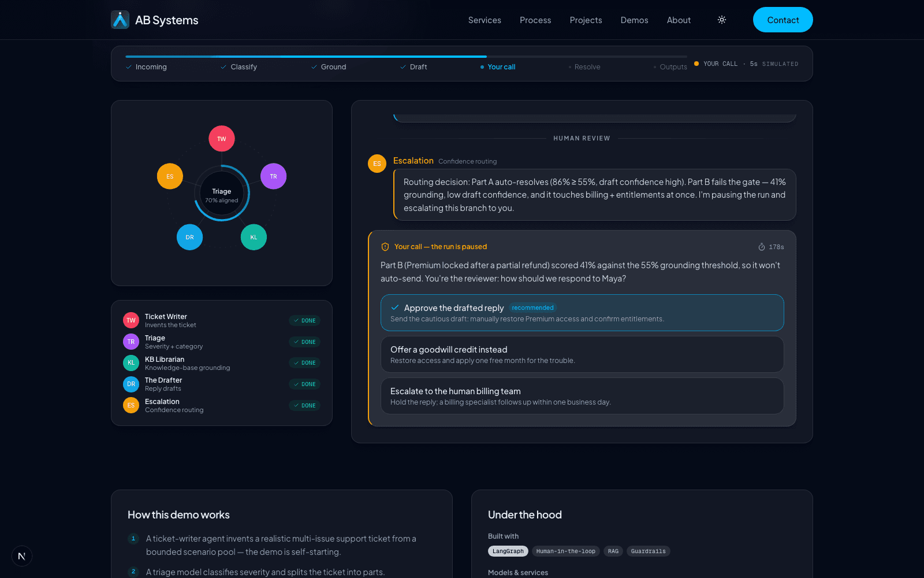The height and width of the screenshot is (578, 924).
Task: Choose Escalate to the human billing team
Action: pos(582,396)
